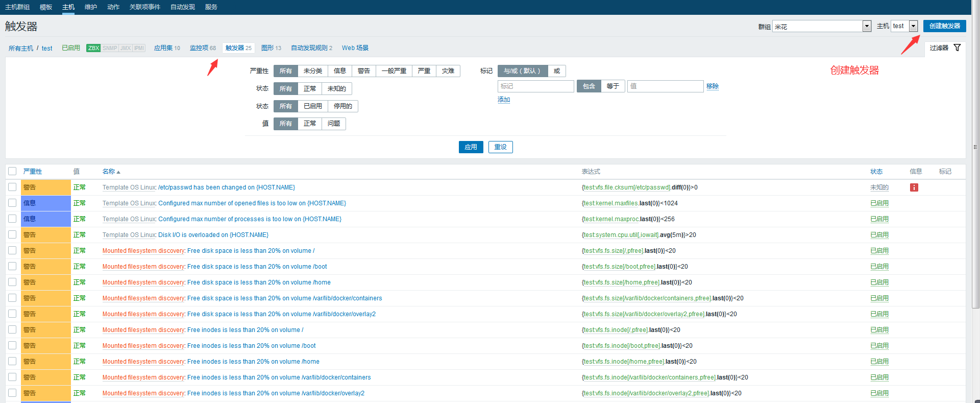Click the red info icon in first row
This screenshot has width=980, height=403.
point(914,187)
